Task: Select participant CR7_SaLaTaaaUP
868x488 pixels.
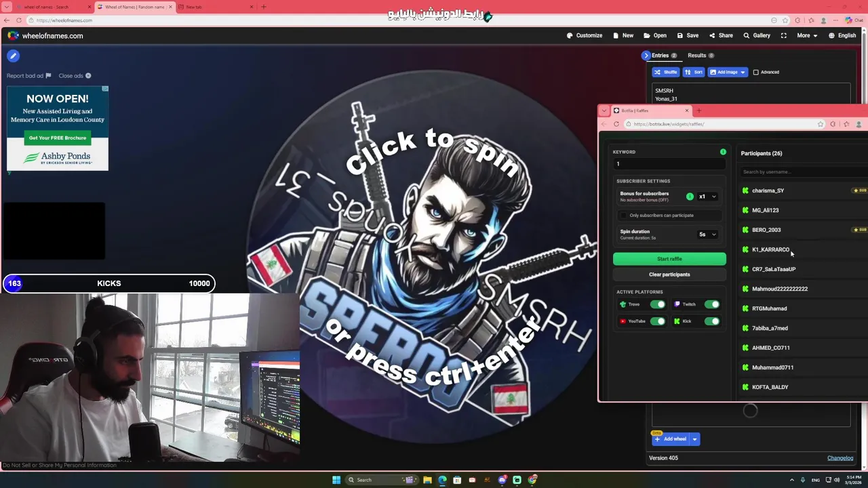Action: (774, 269)
